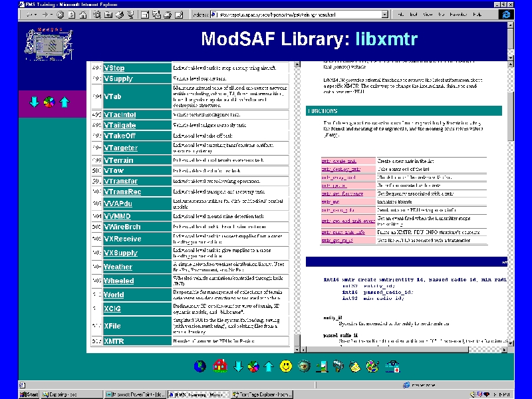
Task: Click the Refresh page toolbar icon
Action: pyautogui.click(x=72, y=15)
